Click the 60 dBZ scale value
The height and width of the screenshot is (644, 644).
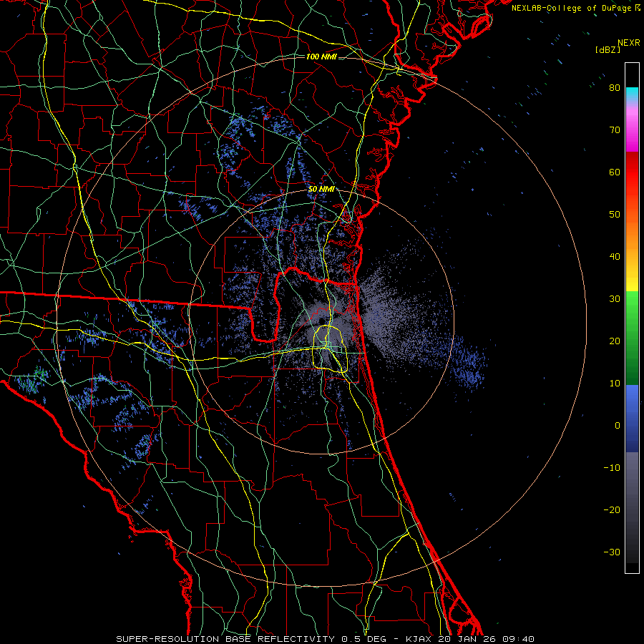[615, 172]
